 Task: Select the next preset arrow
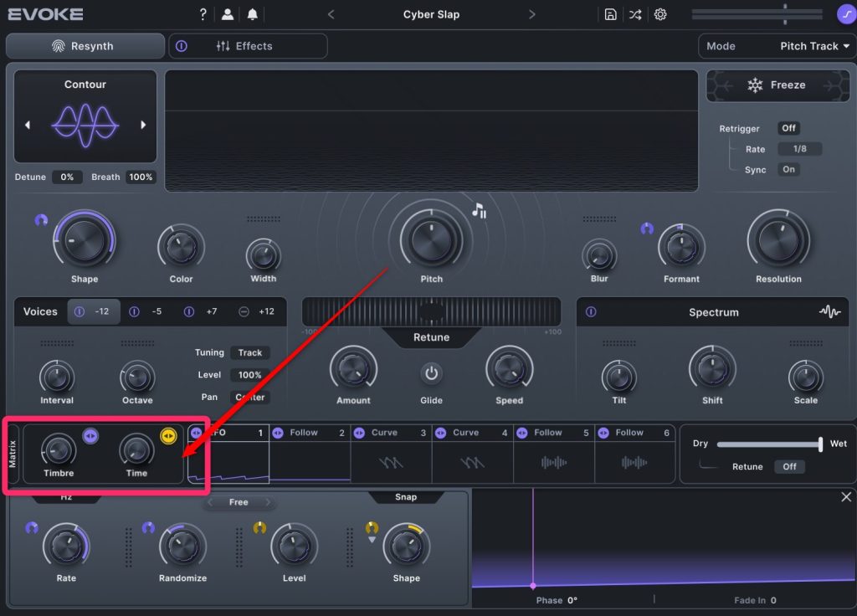click(x=532, y=14)
